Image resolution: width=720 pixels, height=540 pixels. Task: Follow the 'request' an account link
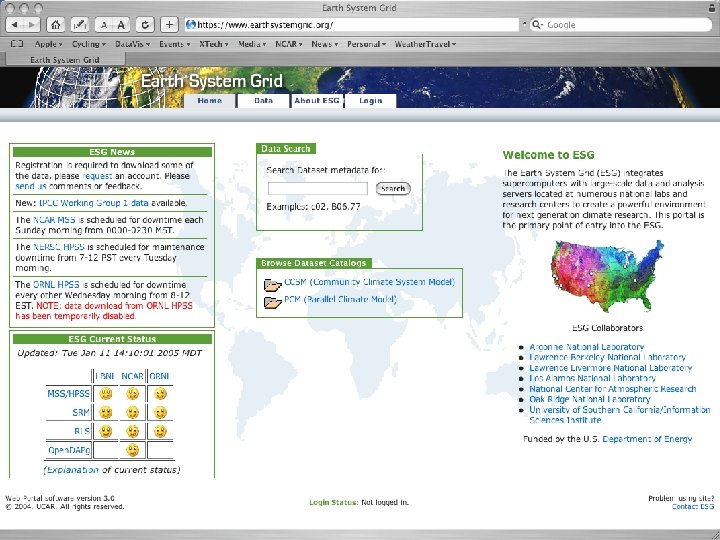coord(97,176)
